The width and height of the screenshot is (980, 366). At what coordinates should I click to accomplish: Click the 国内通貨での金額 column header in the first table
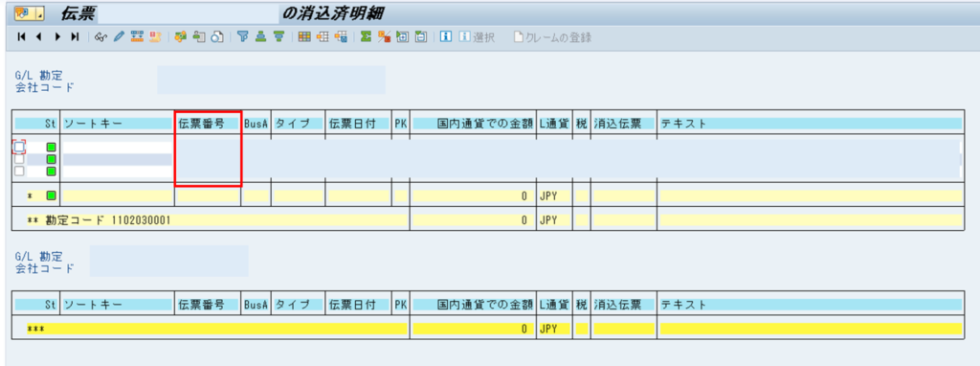coord(473,124)
